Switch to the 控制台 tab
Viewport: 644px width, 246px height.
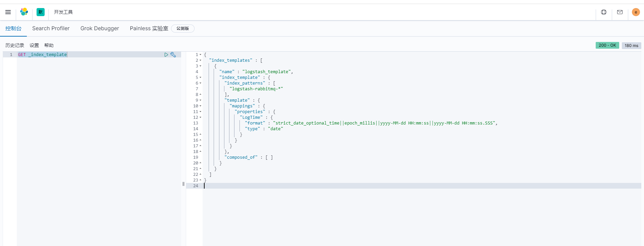[13, 29]
